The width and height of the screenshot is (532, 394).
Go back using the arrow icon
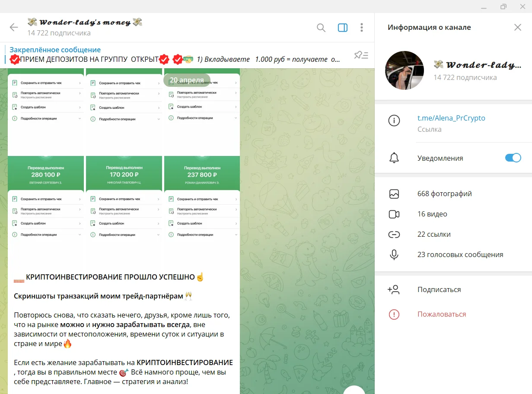14,27
